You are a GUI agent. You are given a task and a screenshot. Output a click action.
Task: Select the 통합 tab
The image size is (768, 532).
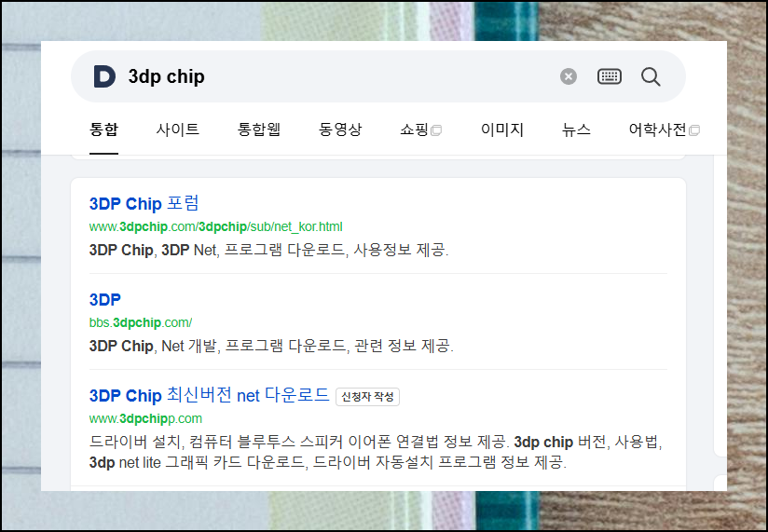[x=103, y=130]
